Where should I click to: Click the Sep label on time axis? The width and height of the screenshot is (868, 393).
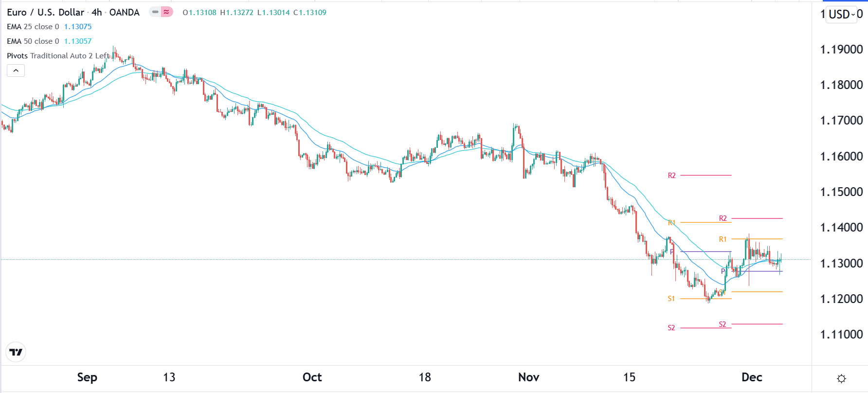87,377
